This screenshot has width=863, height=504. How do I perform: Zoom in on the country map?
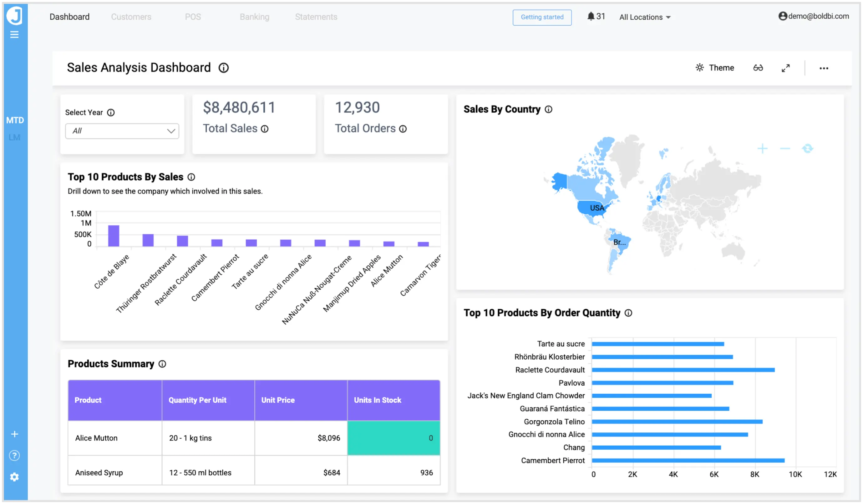coord(762,148)
